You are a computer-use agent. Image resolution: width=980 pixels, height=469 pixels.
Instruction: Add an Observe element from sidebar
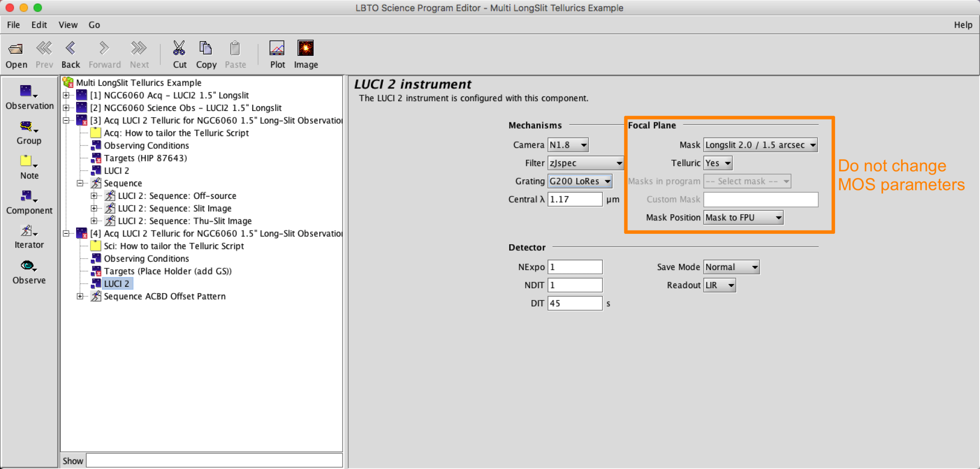(x=29, y=272)
